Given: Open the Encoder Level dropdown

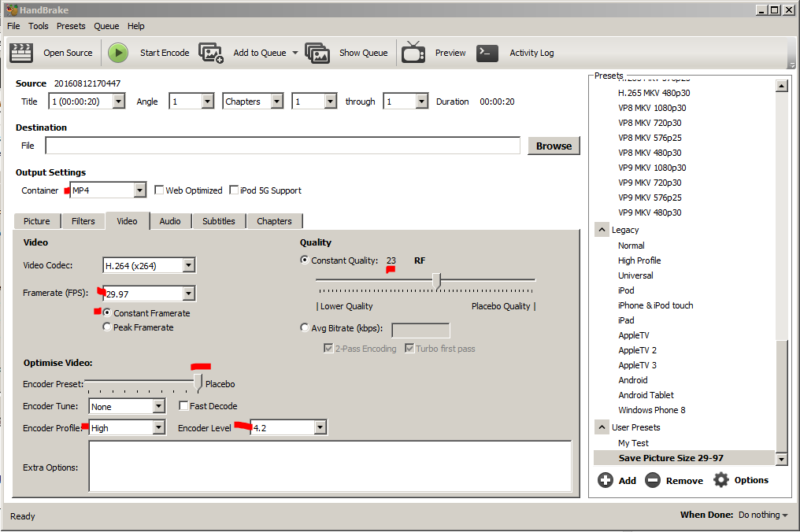Looking at the screenshot, I should [x=320, y=427].
